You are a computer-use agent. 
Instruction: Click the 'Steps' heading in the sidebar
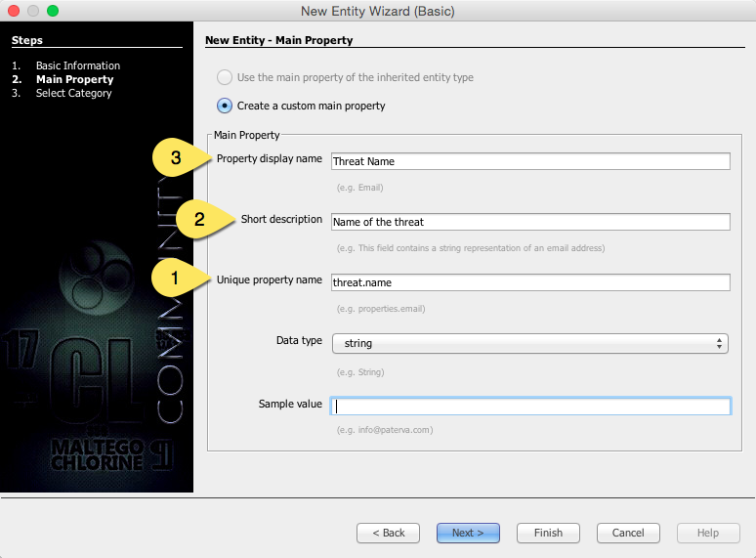pos(27,40)
